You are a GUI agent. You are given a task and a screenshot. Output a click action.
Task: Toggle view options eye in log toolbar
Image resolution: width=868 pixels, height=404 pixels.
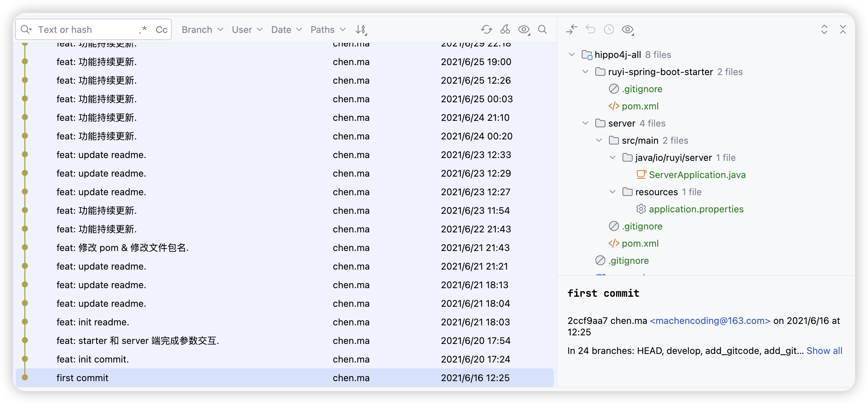[x=524, y=30]
